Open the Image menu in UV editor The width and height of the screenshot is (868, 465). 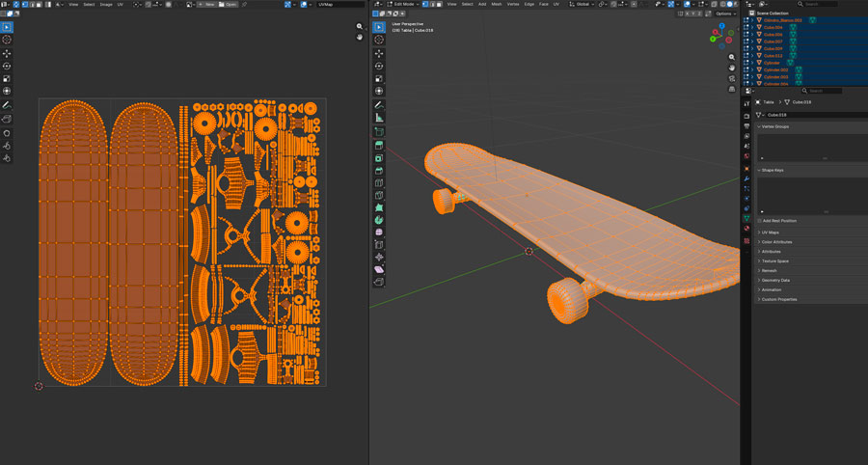(106, 4)
